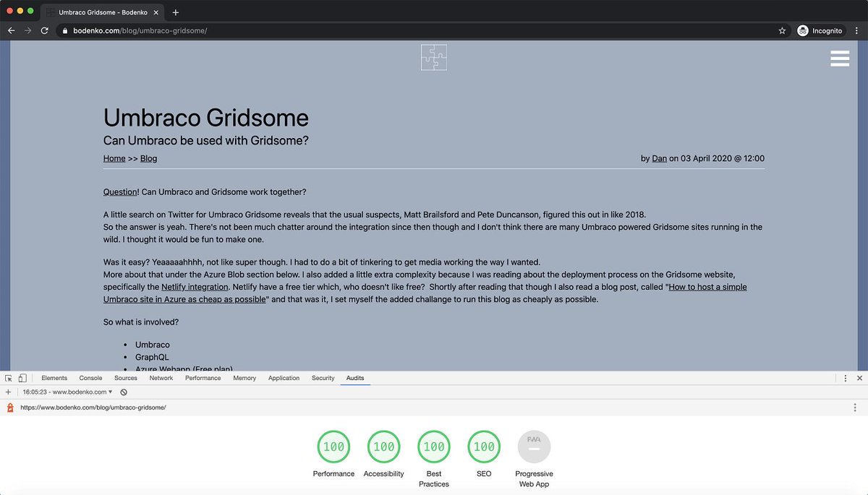
Task: Open the cheap Azure hosting post link
Action: coord(425,293)
